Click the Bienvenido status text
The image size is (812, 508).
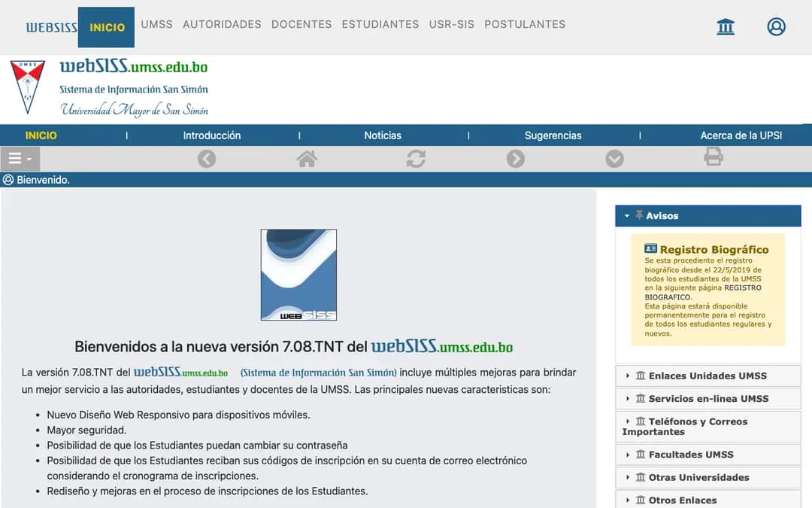coord(43,180)
